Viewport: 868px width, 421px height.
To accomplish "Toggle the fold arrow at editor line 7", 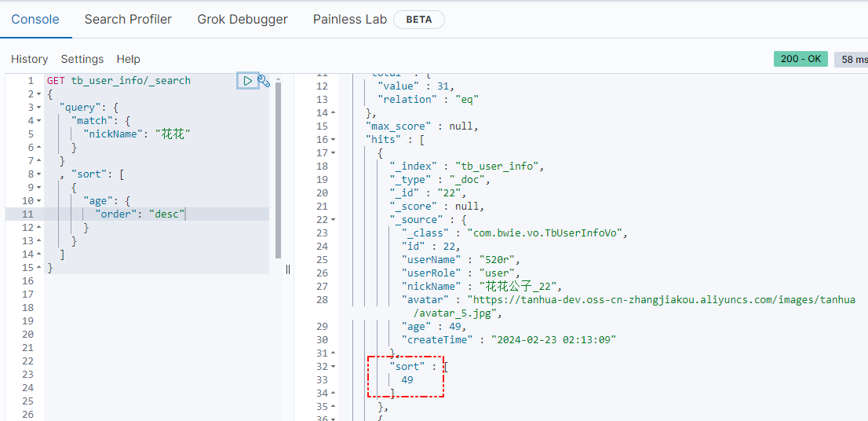I will [x=38, y=161].
